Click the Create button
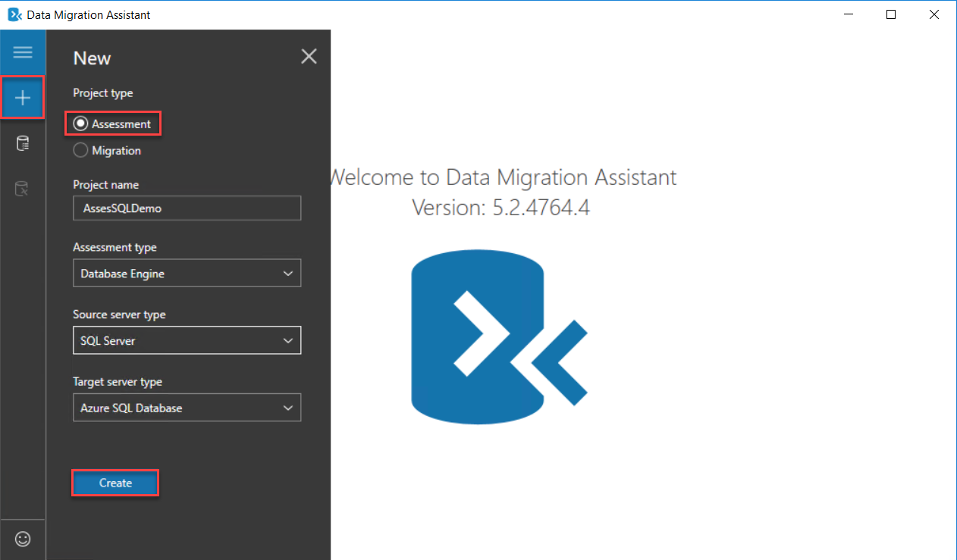957x560 pixels. pyautogui.click(x=115, y=483)
